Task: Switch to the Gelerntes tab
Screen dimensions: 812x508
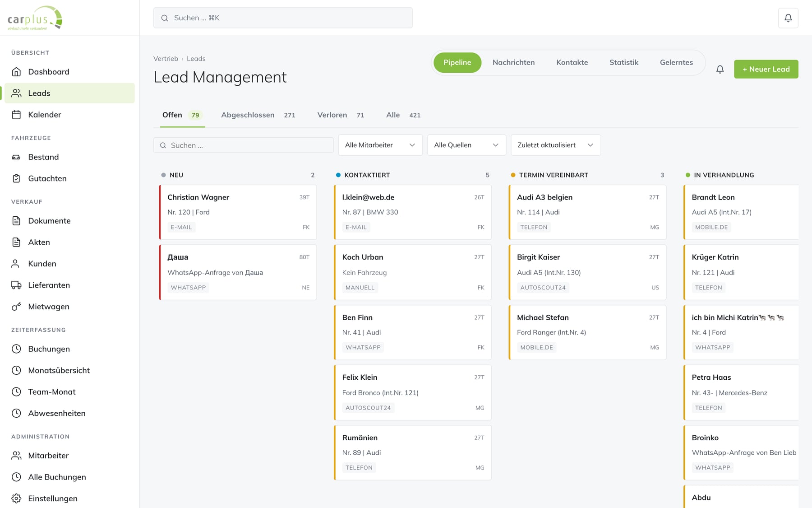Action: [x=676, y=62]
